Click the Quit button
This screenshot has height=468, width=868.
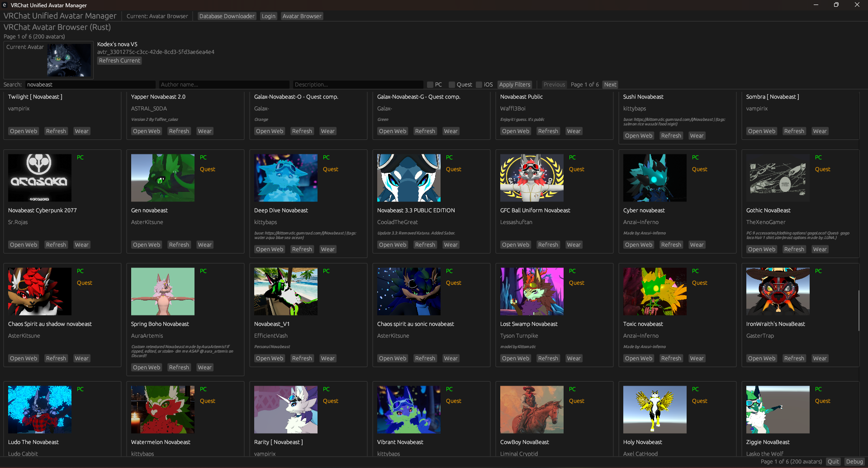click(833, 461)
